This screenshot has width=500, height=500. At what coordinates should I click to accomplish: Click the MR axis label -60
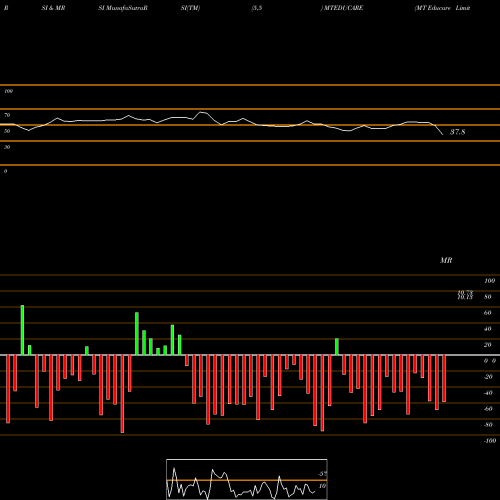click(488, 409)
